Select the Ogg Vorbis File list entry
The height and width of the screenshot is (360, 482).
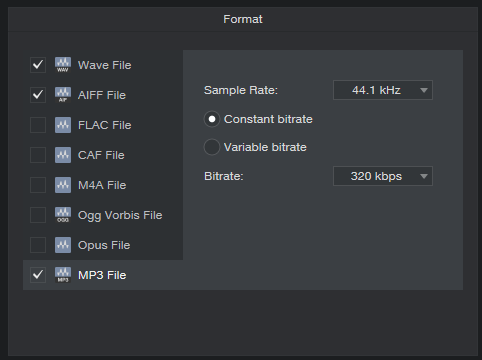click(x=103, y=215)
